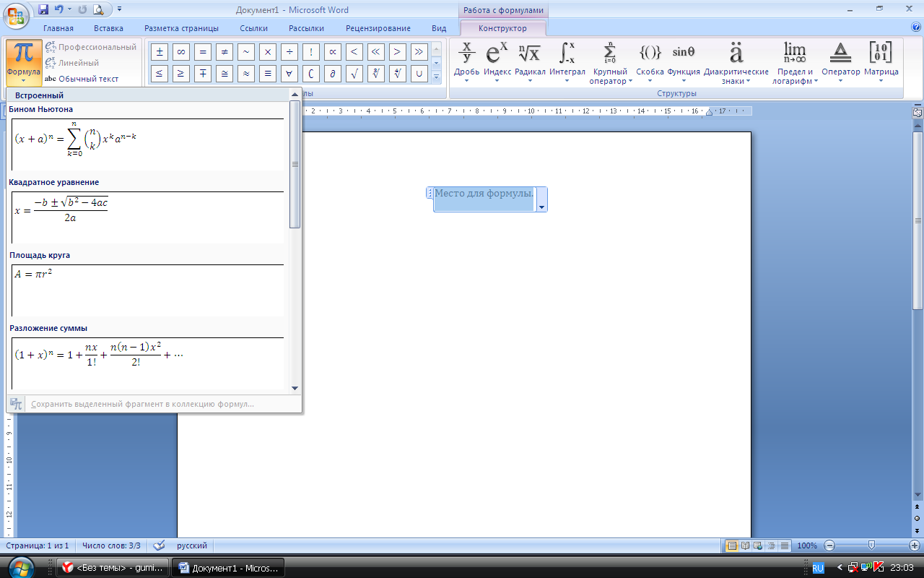Open Kaspersky tray icon

[879, 568]
